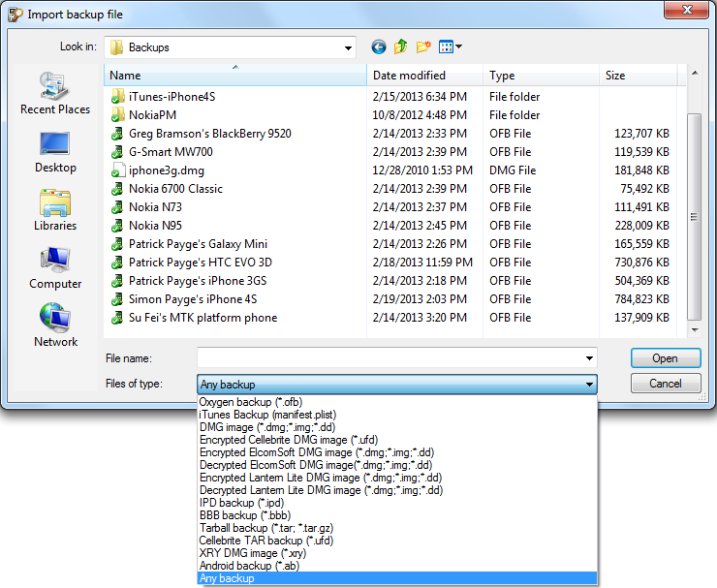The width and height of the screenshot is (717, 588).
Task: Click the 12/28/2010 1:53 PM date cell
Action: (x=422, y=170)
